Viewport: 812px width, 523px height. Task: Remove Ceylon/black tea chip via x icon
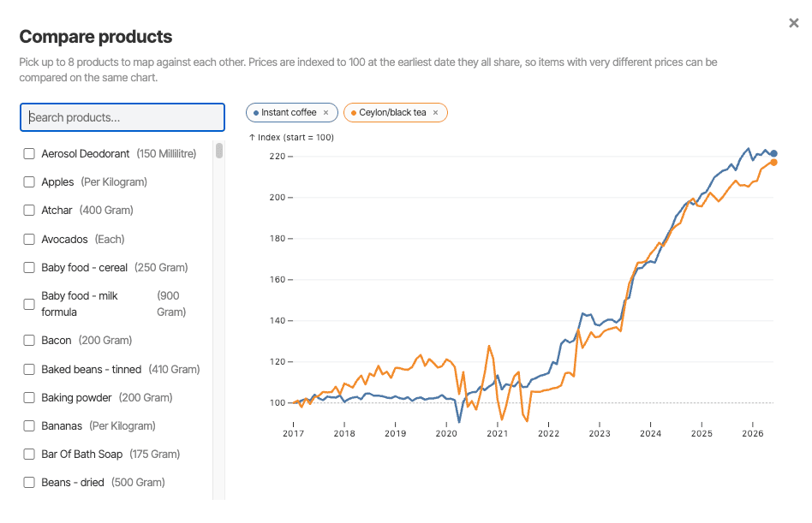[x=435, y=113]
